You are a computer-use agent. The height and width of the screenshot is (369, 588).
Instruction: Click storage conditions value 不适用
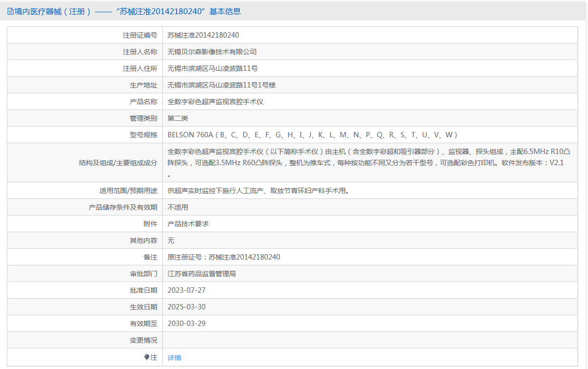pyautogui.click(x=178, y=207)
